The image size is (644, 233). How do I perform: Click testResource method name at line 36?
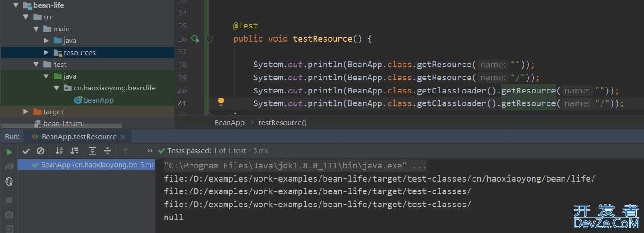pos(322,39)
